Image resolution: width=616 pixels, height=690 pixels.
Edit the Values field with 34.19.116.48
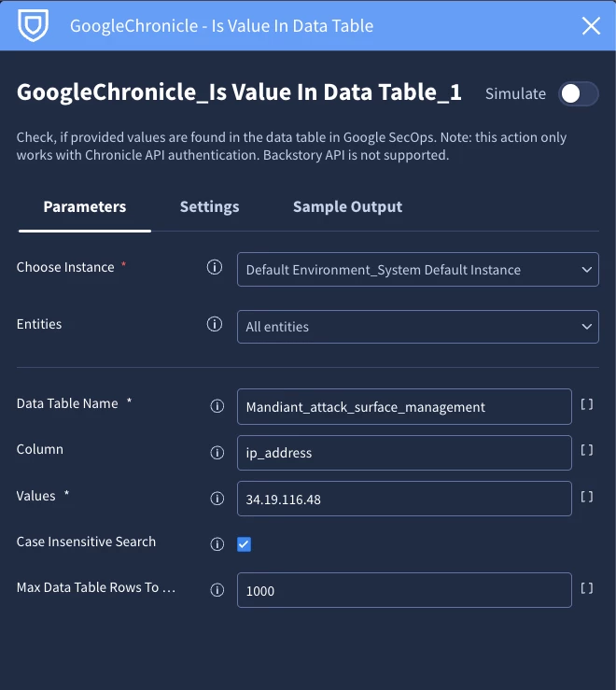tap(404, 499)
